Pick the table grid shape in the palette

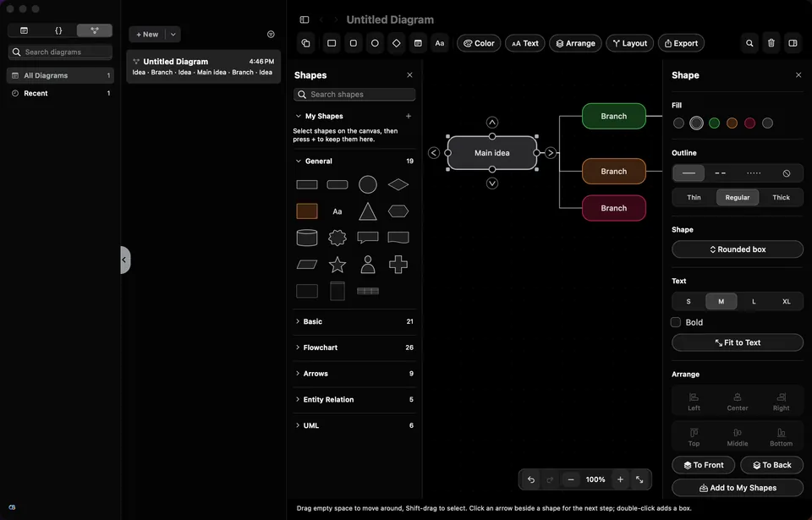(368, 291)
